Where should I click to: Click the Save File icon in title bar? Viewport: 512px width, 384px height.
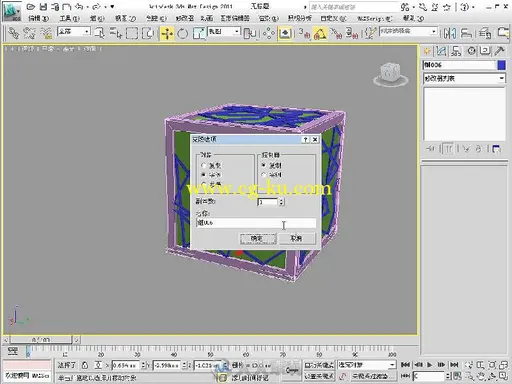44,6
